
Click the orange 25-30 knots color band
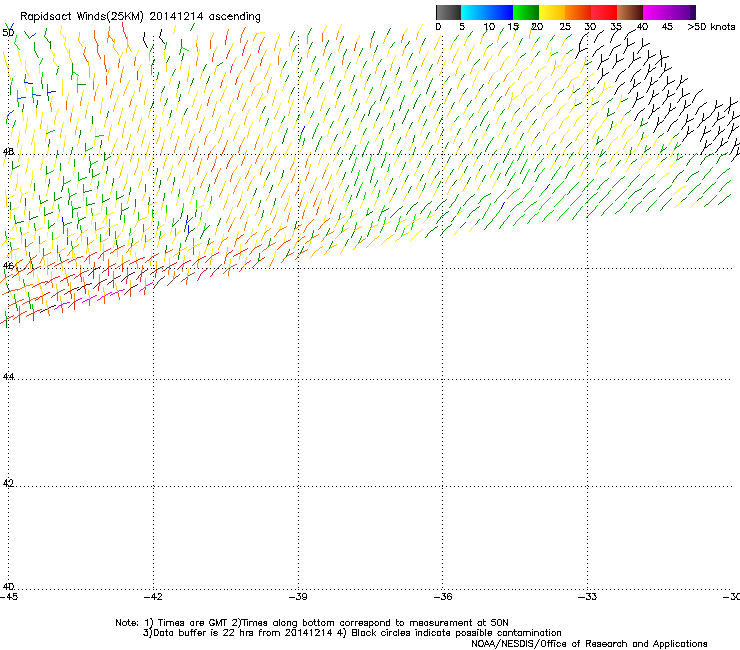pyautogui.click(x=578, y=12)
